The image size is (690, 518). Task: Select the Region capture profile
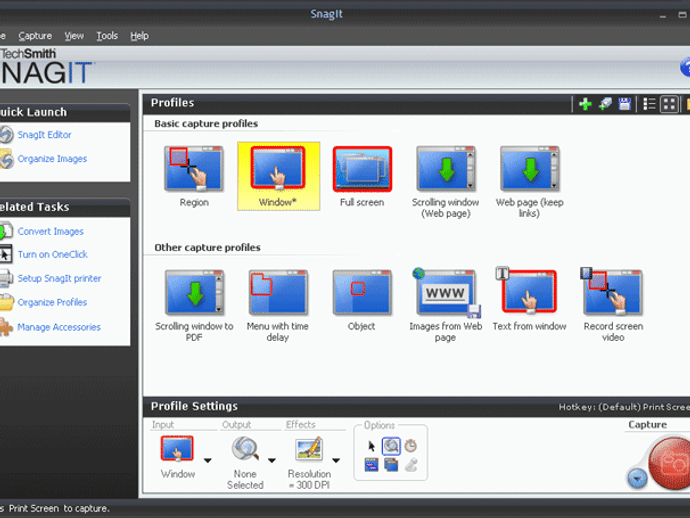click(194, 176)
